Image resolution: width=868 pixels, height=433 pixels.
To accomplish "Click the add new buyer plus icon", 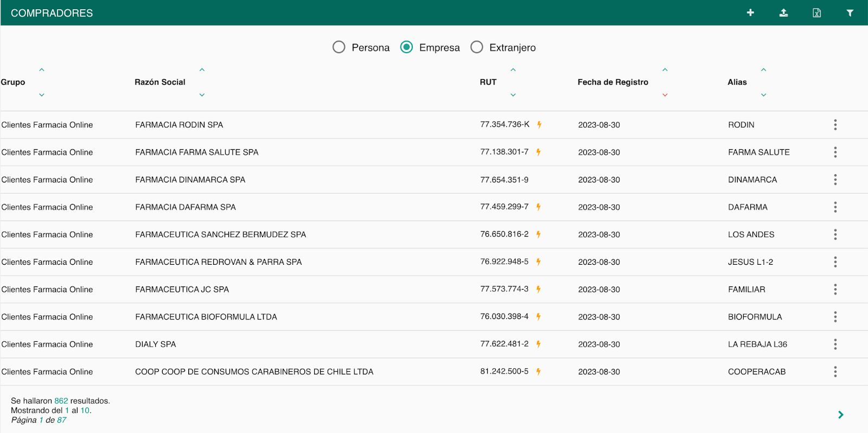I will tap(750, 12).
